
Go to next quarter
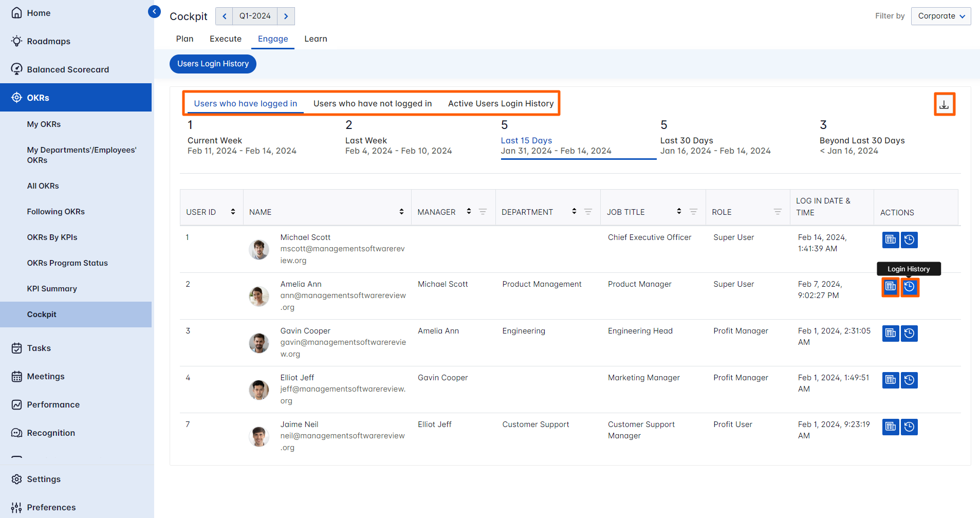point(286,16)
